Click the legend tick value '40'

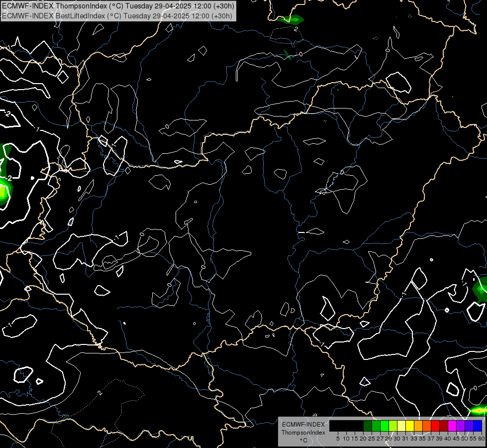tap(448, 439)
